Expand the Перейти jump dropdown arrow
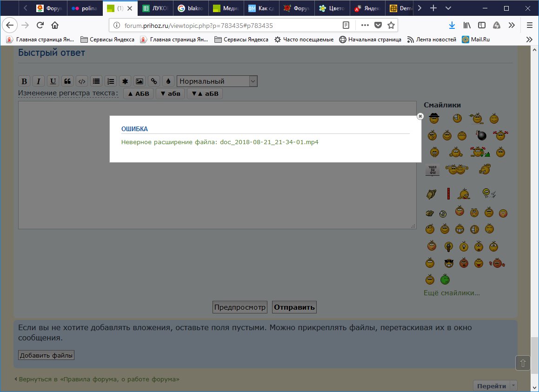Image resolution: width=539 pixels, height=392 pixels. pos(513,385)
